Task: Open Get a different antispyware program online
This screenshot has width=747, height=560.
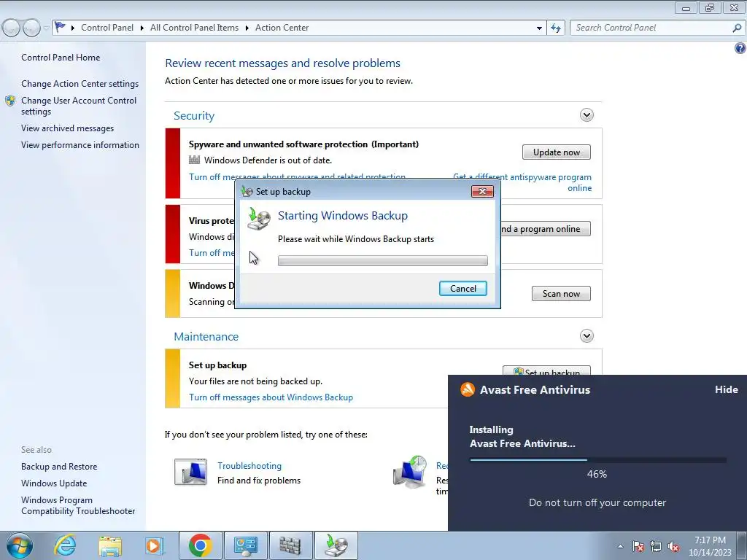Action: coord(522,182)
